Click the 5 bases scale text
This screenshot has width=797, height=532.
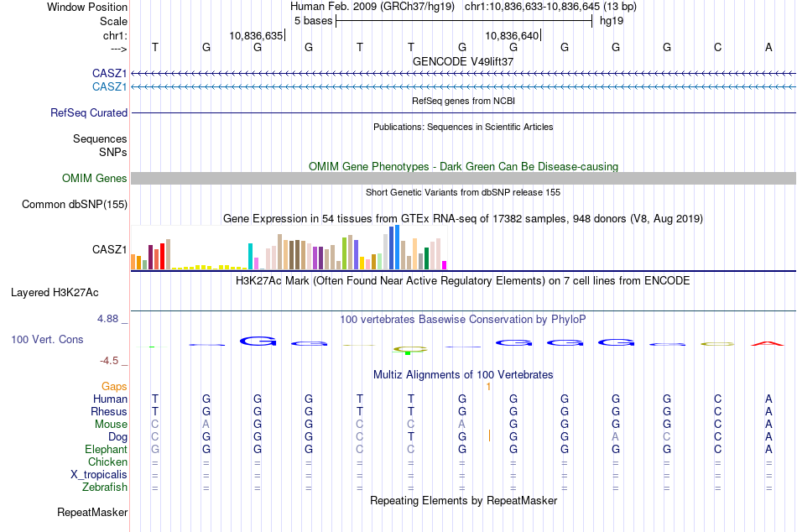(313, 21)
